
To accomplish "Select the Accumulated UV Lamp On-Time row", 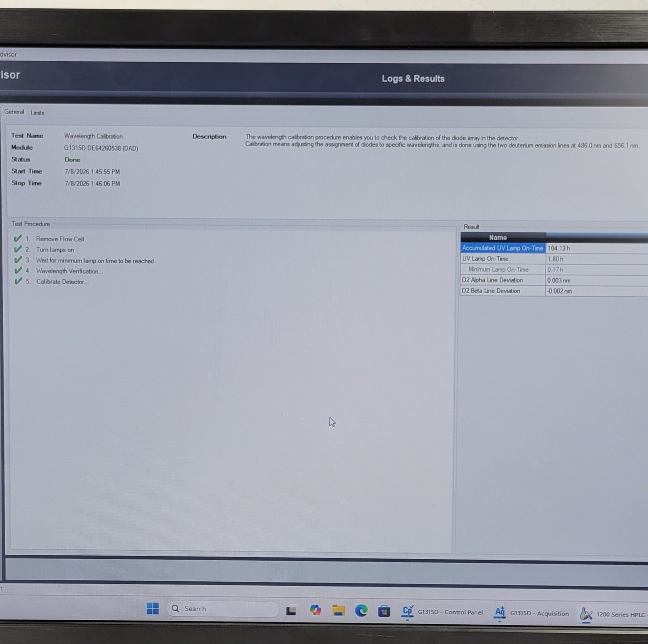I will 554,248.
